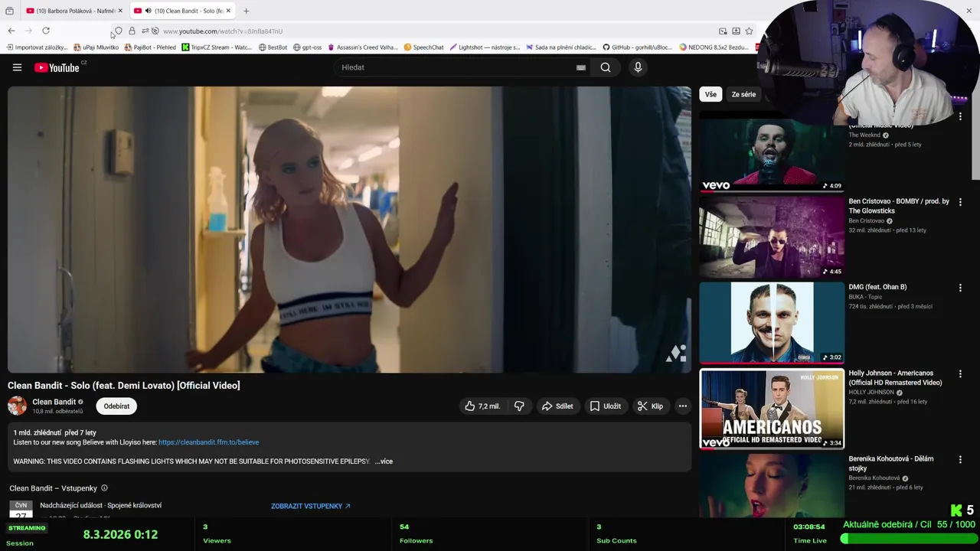The width and height of the screenshot is (980, 551).
Task: Open the PajiBot - Přehled bookmark
Action: pyautogui.click(x=150, y=47)
